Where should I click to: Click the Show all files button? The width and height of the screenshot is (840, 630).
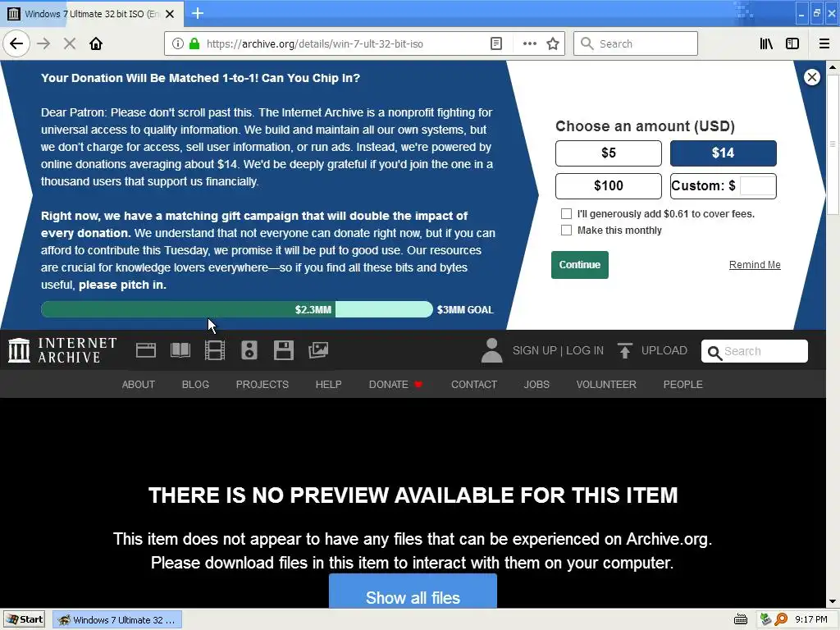[x=413, y=591]
